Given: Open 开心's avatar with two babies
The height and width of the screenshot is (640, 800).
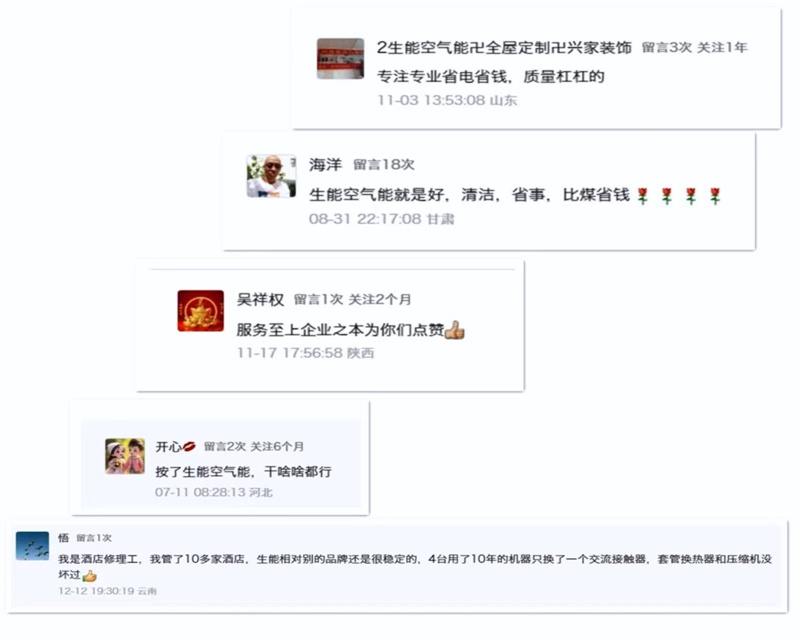Looking at the screenshot, I should pyautogui.click(x=125, y=456).
